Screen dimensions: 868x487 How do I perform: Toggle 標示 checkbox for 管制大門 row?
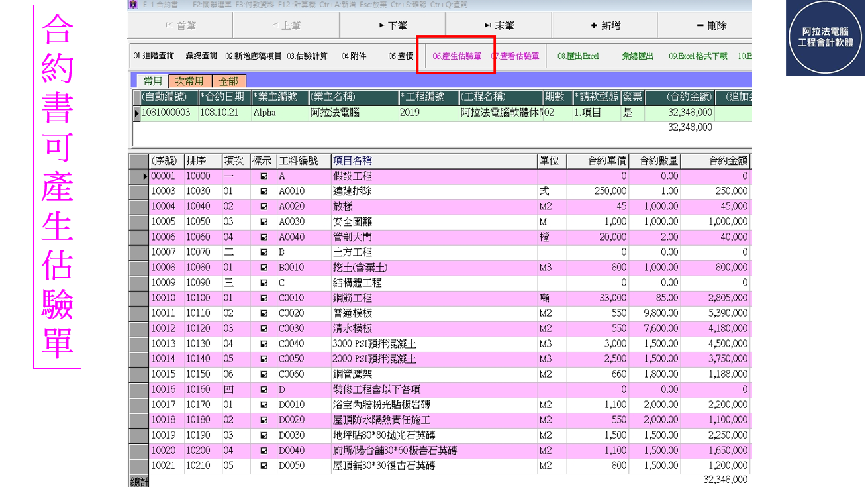264,238
